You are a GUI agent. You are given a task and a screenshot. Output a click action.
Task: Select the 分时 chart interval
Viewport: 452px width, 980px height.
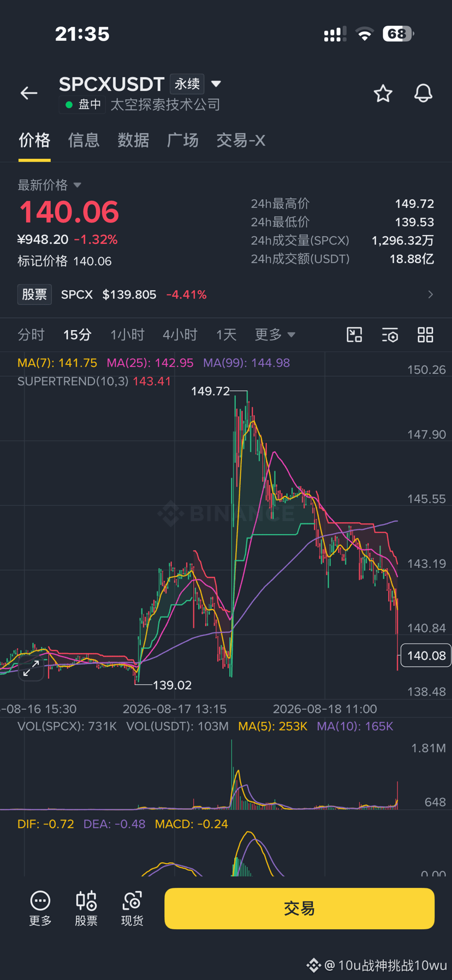[31, 334]
